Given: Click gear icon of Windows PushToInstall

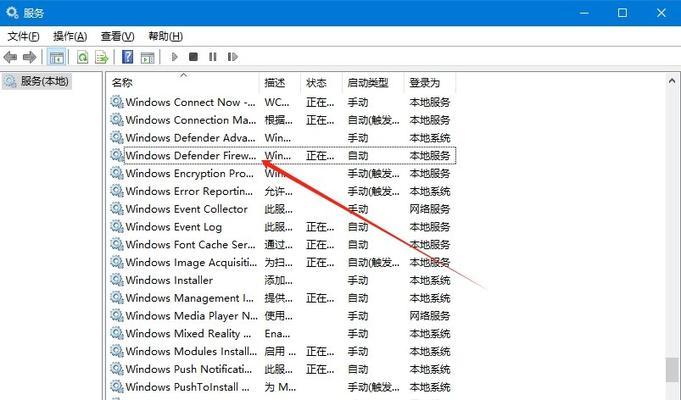Looking at the screenshot, I should point(117,387).
